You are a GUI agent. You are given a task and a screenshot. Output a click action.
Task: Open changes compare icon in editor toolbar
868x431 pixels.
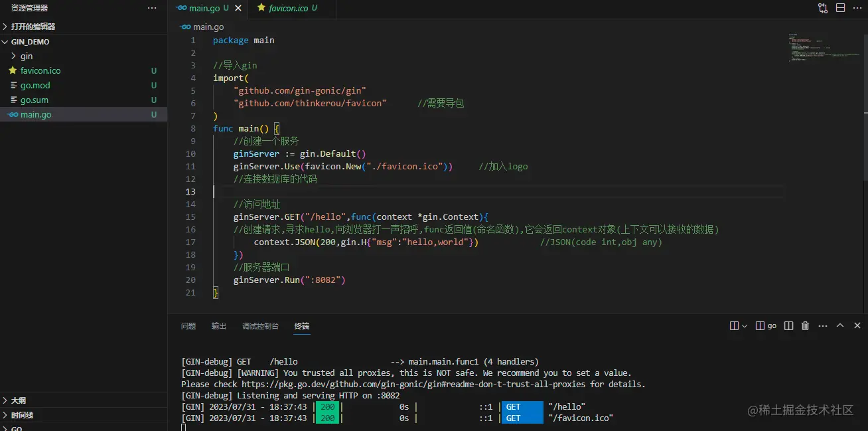point(823,8)
